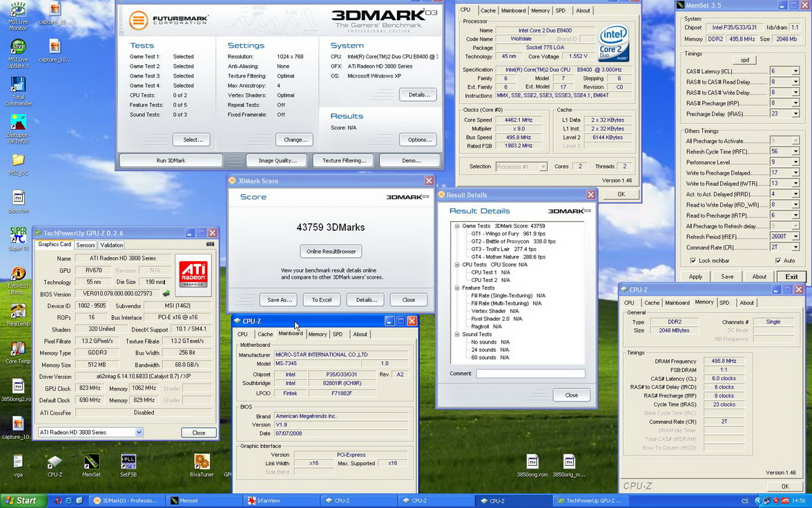Open the Command Rate (CR) dropdown in MemSet
The image size is (812, 508).
pyautogui.click(x=795, y=247)
